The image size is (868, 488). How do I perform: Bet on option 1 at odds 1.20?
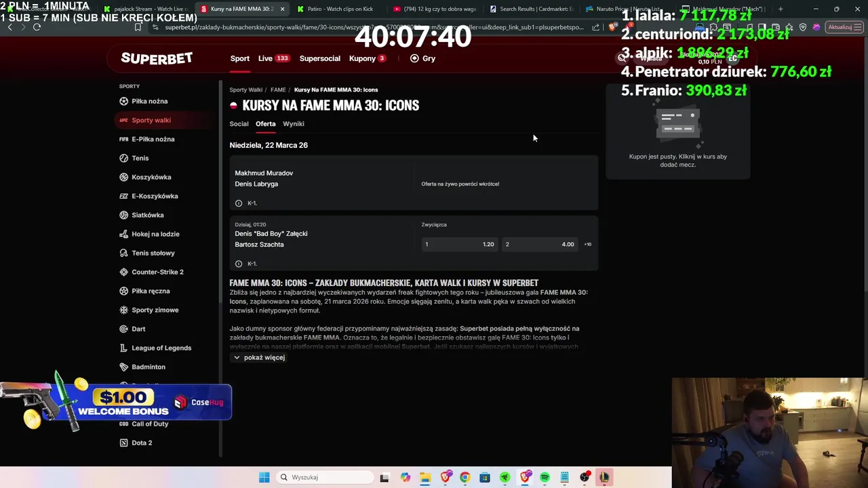[x=460, y=244]
